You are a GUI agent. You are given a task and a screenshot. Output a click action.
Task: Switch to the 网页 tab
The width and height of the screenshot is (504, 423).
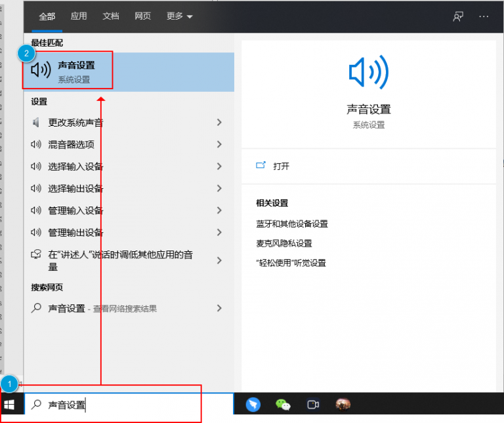[142, 16]
